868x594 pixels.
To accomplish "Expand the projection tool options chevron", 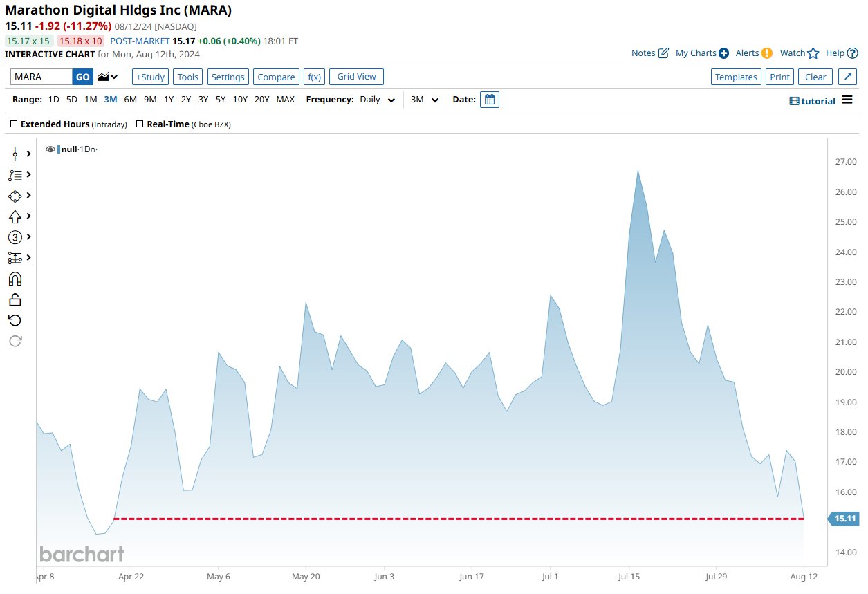I will (29, 258).
